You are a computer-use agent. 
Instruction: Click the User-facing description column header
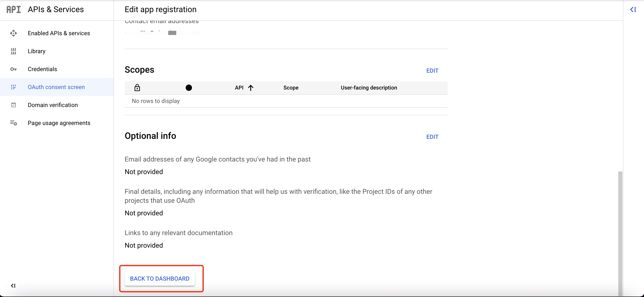368,88
